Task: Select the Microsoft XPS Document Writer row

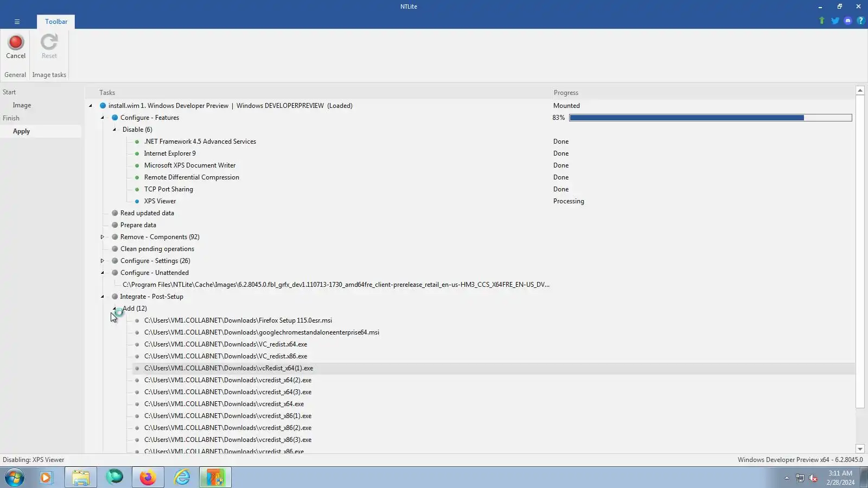Action: click(x=190, y=165)
